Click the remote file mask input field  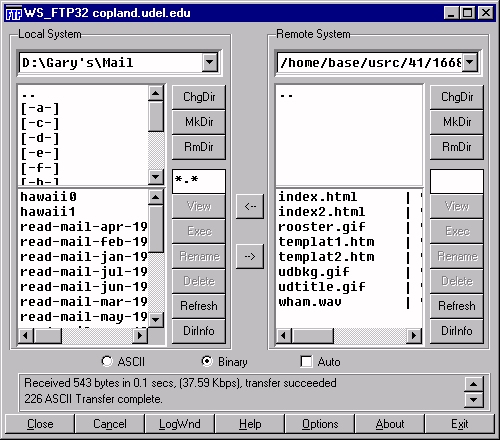(x=457, y=181)
